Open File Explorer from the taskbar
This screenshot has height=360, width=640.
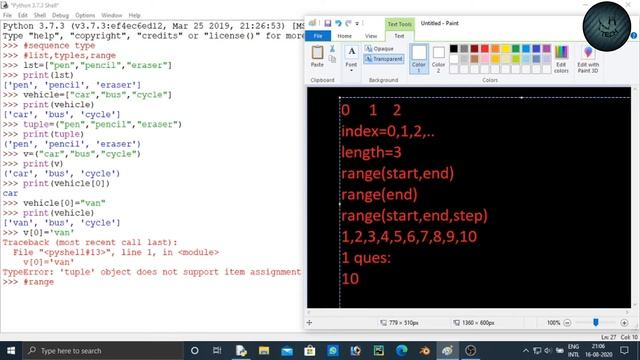click(x=264, y=351)
